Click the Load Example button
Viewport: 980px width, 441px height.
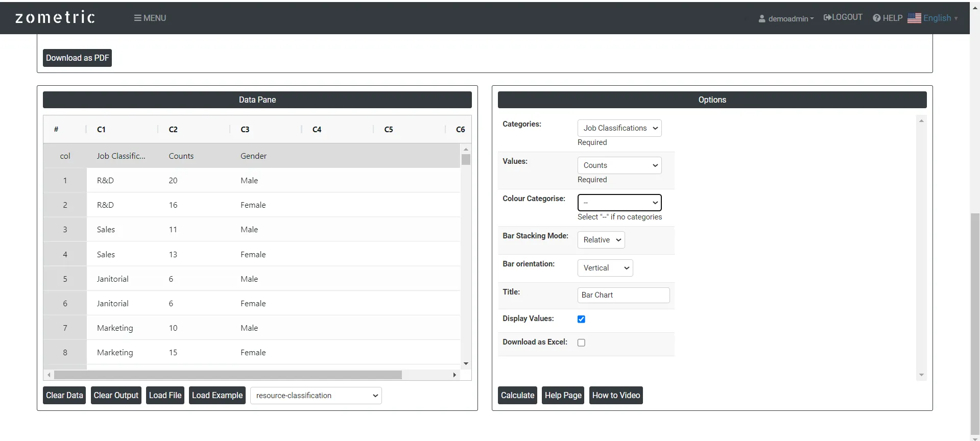pyautogui.click(x=217, y=395)
